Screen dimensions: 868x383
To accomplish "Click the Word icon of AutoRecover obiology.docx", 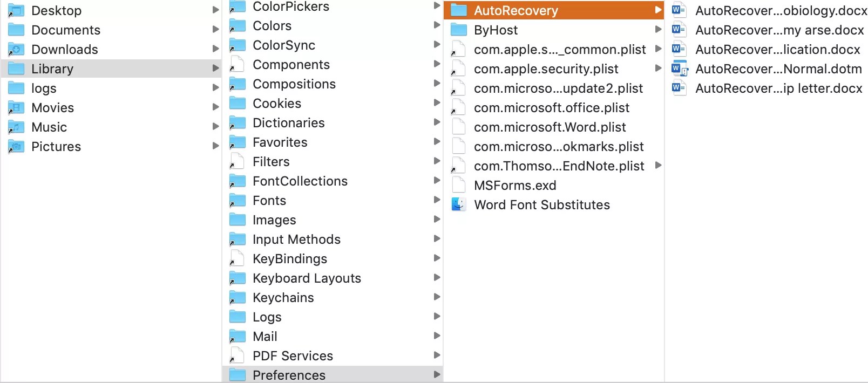I will tap(679, 11).
